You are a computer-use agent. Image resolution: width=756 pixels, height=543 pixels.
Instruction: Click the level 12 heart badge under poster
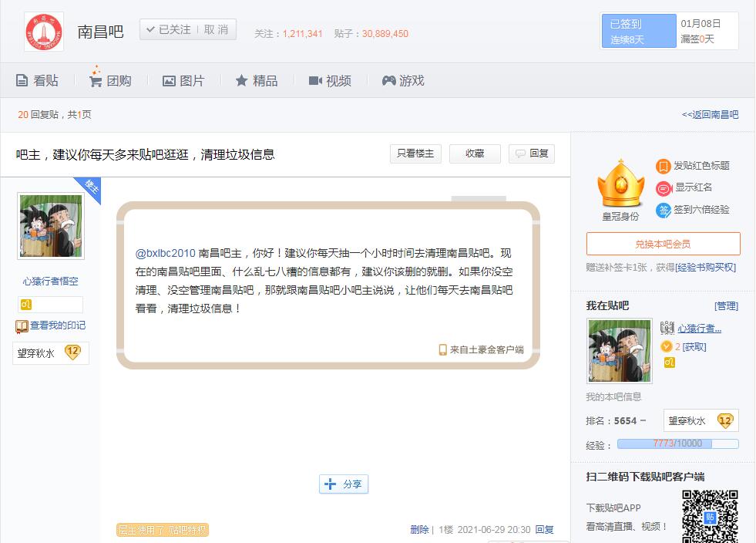(x=72, y=353)
